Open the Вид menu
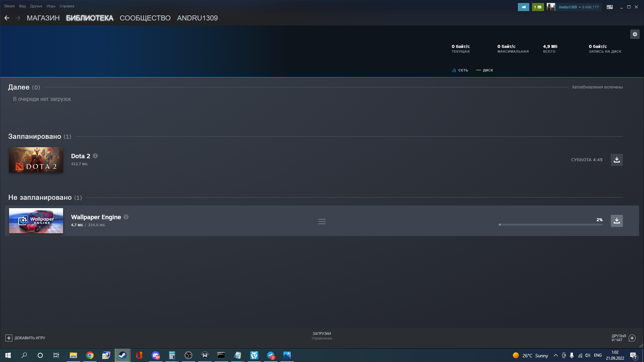This screenshot has width=644, height=362. tap(22, 6)
